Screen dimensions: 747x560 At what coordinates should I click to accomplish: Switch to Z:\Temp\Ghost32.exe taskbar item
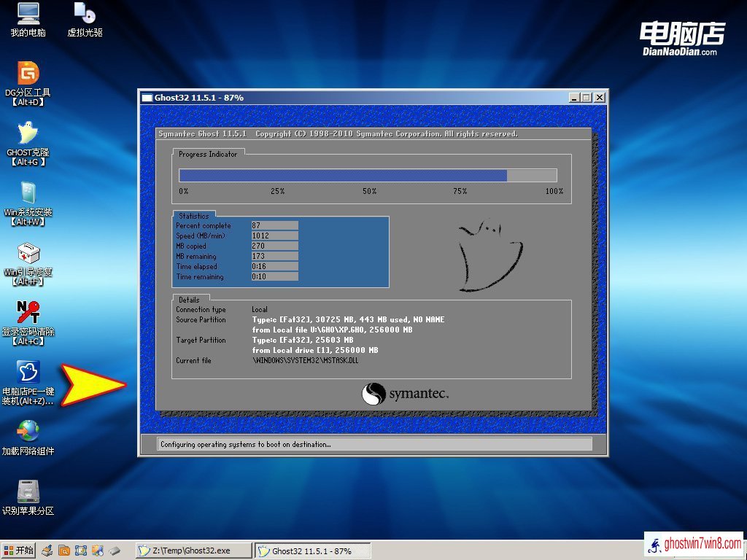point(193,551)
